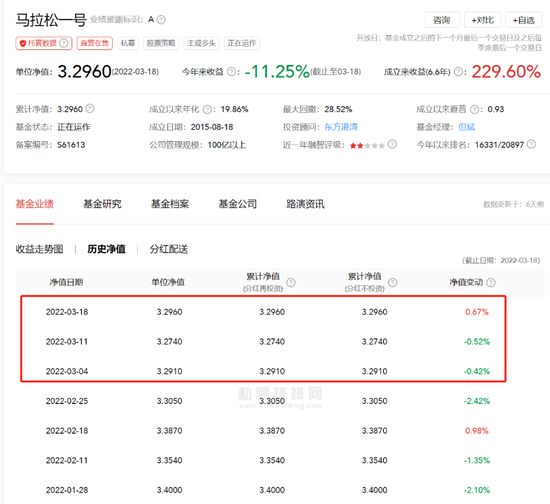Select the 收益走势图 sub-tab
Screen dimensions: 550x504
point(39,249)
